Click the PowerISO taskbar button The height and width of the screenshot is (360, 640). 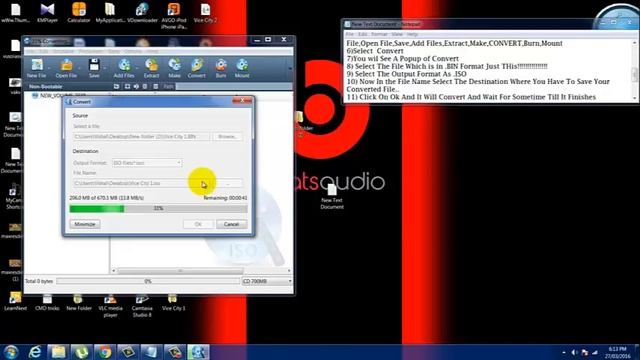pos(198,352)
